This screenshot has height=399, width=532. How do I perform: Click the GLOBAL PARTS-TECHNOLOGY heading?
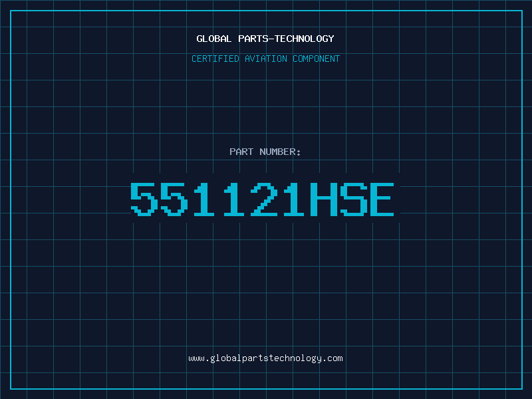click(265, 39)
